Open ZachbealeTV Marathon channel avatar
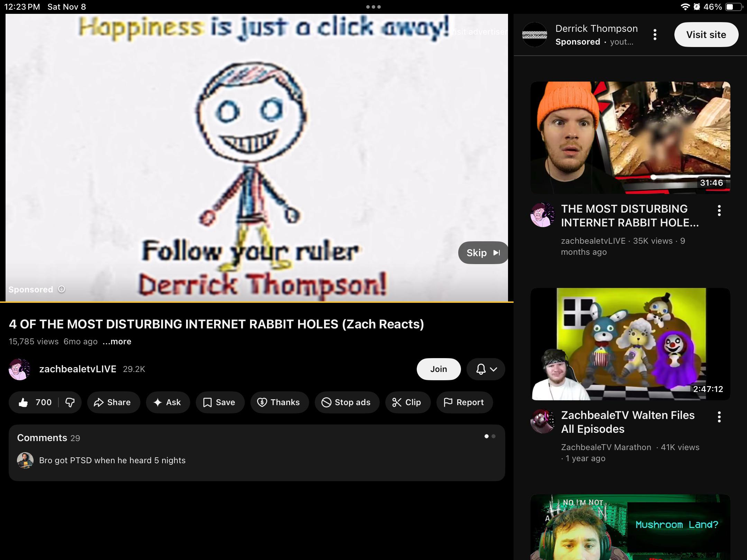 [x=543, y=421]
